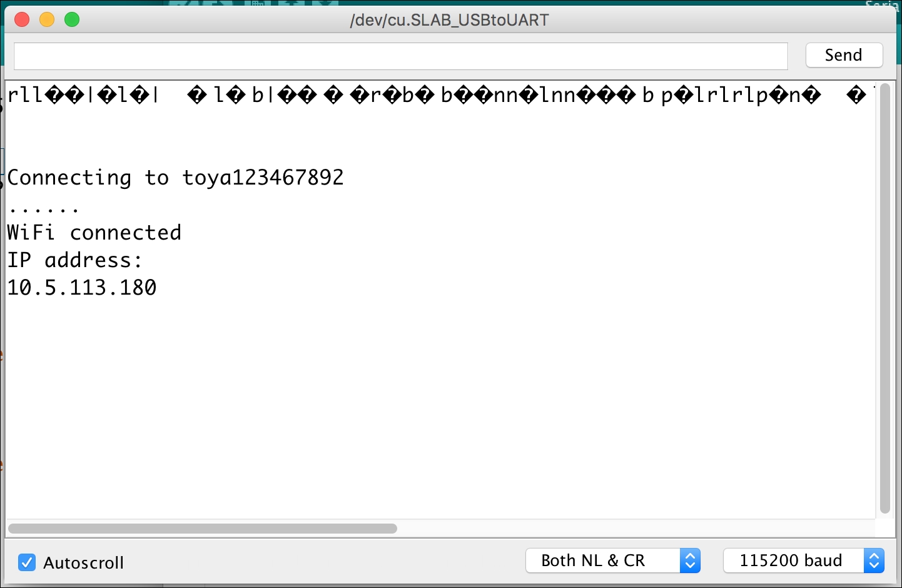
Task: Click the Send button
Action: 844,55
